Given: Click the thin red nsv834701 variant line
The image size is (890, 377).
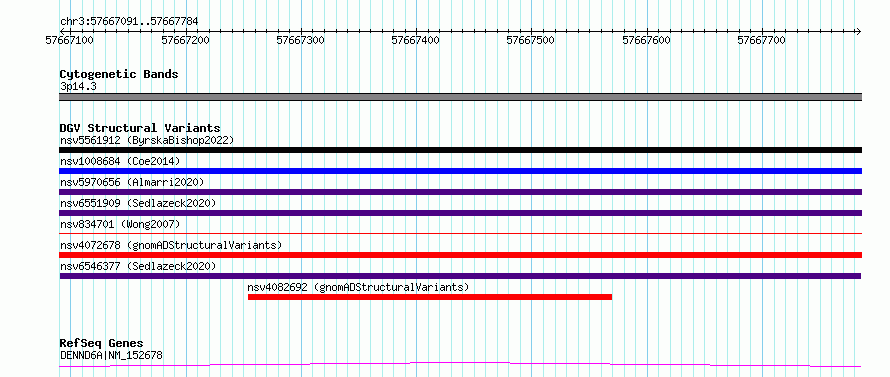Looking at the screenshot, I should click(460, 233).
